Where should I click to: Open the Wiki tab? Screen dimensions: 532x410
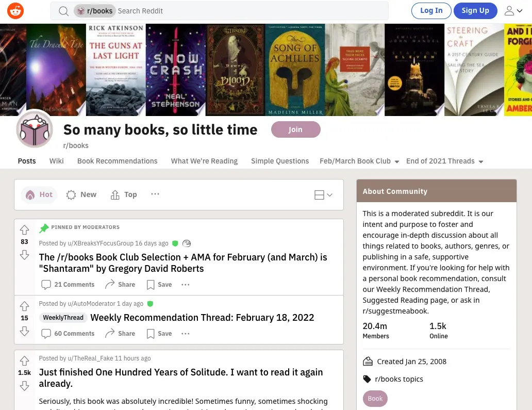56,161
